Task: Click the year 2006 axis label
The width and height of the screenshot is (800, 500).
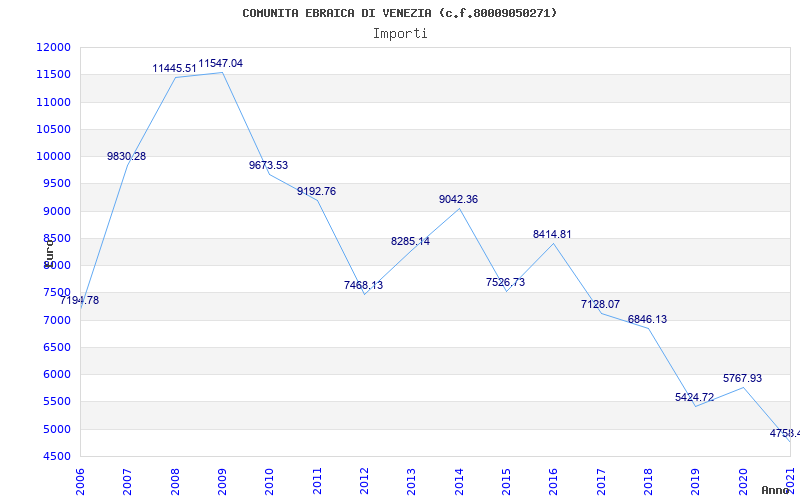Action: point(80,481)
